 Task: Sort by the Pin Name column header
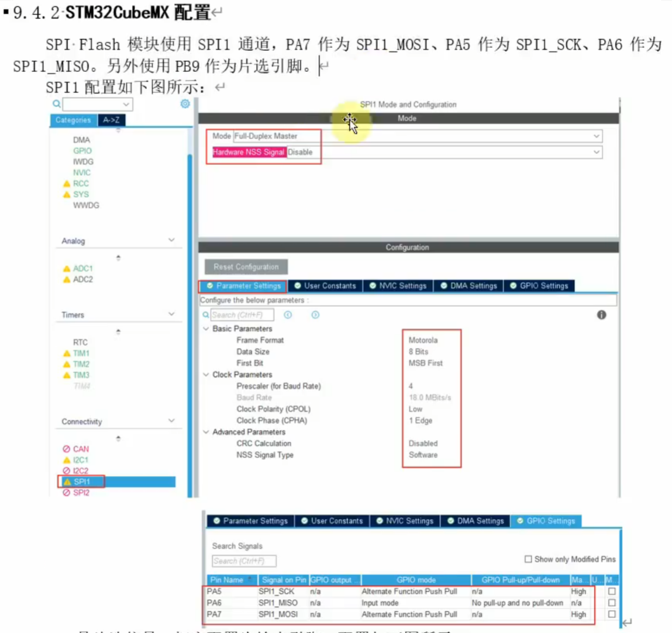coord(232,580)
